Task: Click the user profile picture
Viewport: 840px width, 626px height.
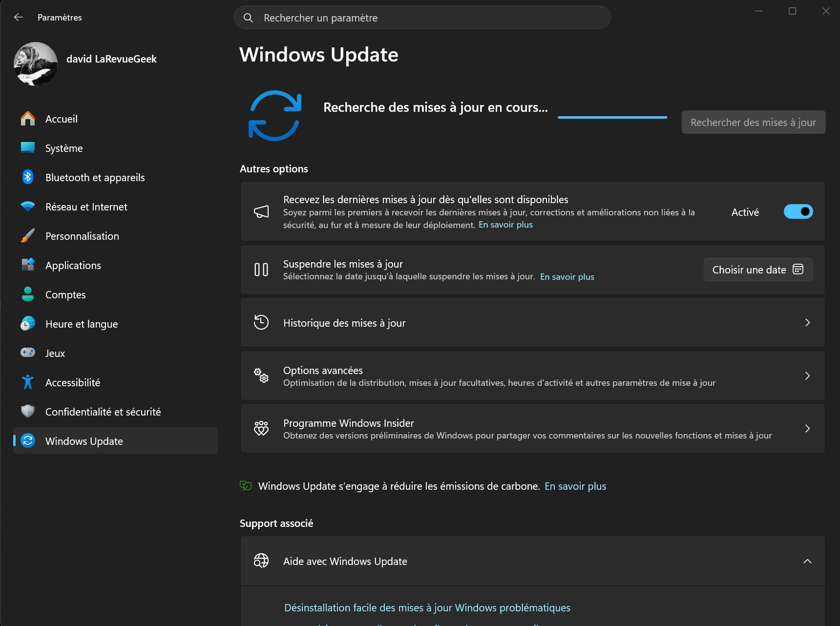Action: (x=36, y=64)
